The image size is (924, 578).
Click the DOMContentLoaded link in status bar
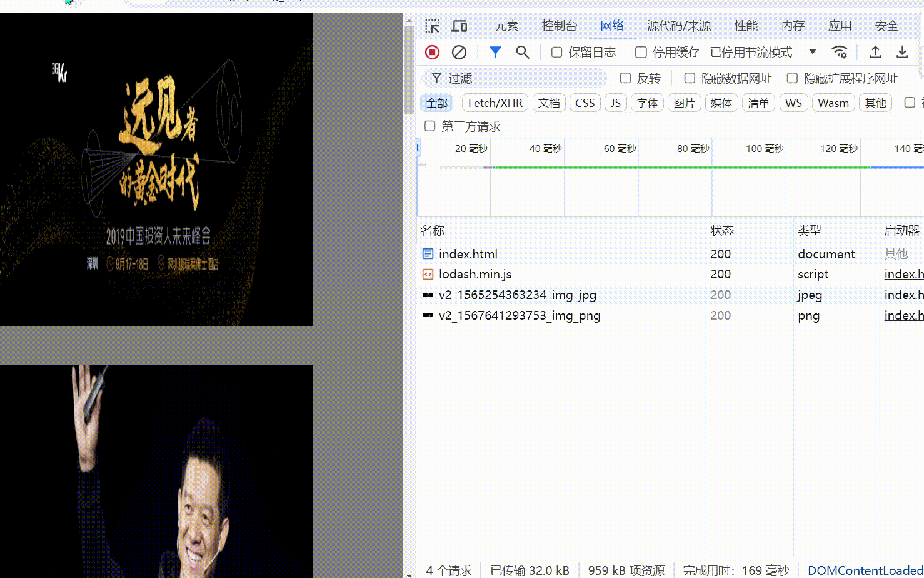(x=865, y=570)
